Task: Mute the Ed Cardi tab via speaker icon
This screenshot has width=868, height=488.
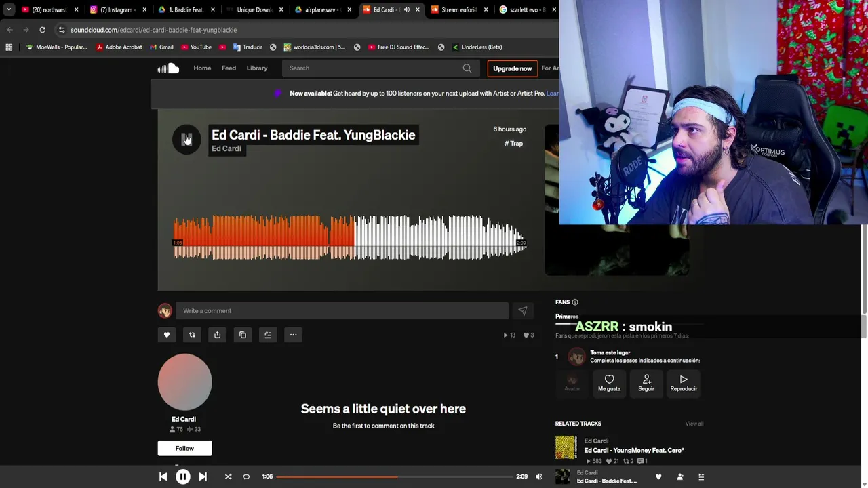Action: (x=407, y=9)
